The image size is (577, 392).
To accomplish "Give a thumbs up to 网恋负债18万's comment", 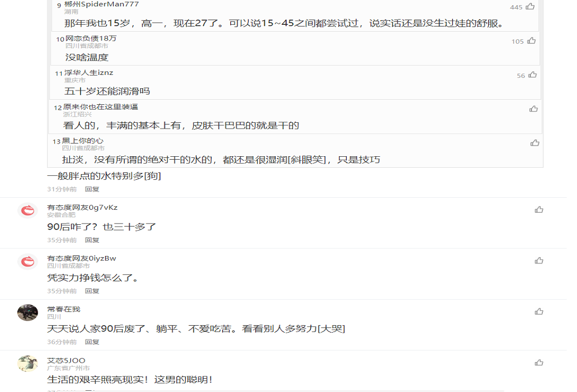I will point(531,41).
